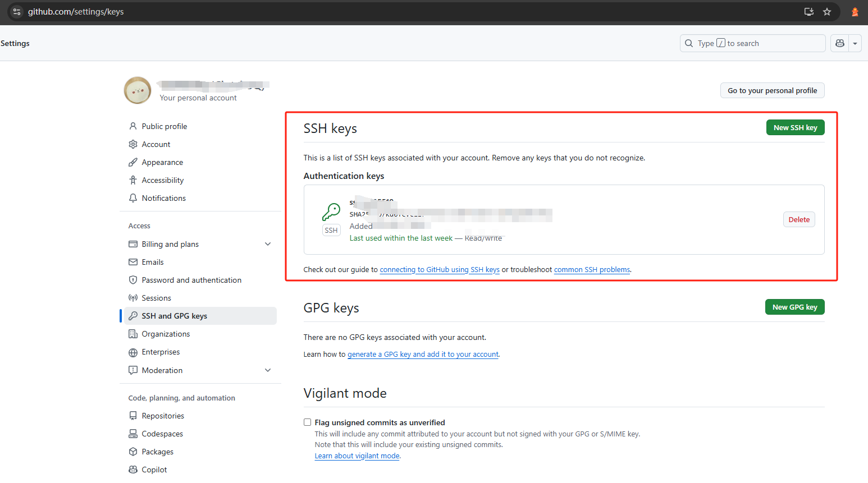Click the Organizations building icon
Viewport: 868px width, 483px height.
133,334
